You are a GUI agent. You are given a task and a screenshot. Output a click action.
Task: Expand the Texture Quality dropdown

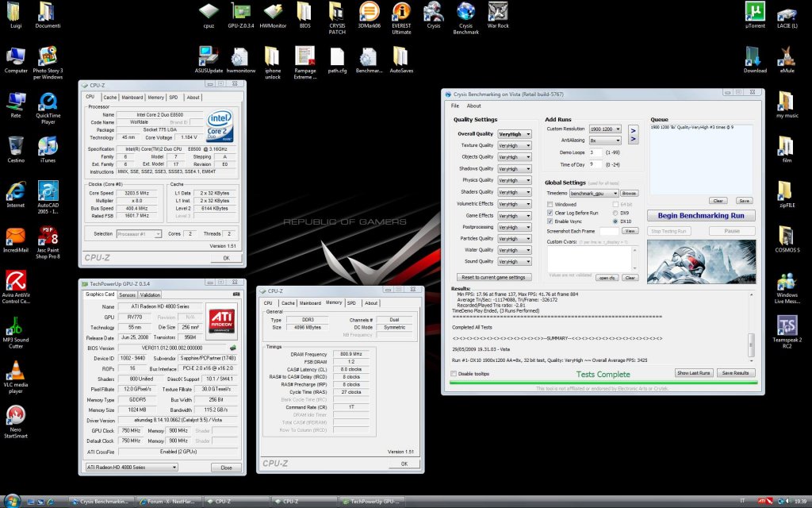[x=515, y=146]
